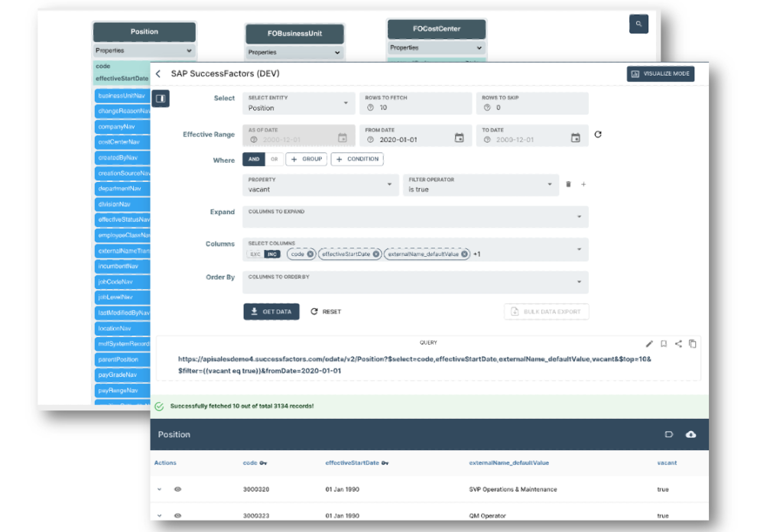Delete the vacant filter condition via trash icon
783x532 pixels.
[x=568, y=184]
